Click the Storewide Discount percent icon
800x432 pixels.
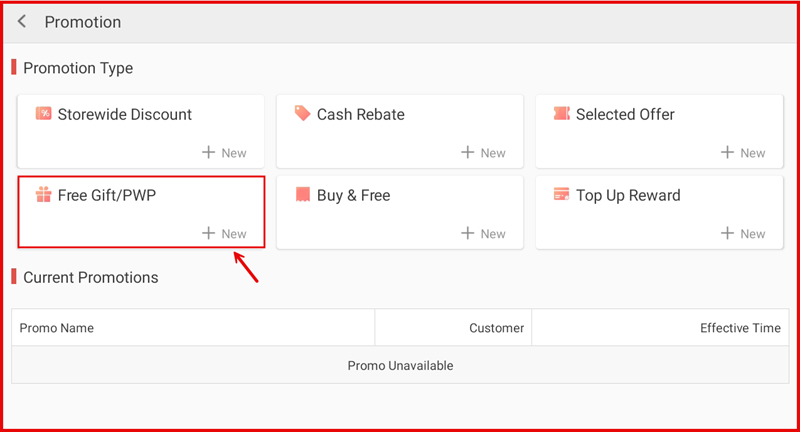(43, 114)
